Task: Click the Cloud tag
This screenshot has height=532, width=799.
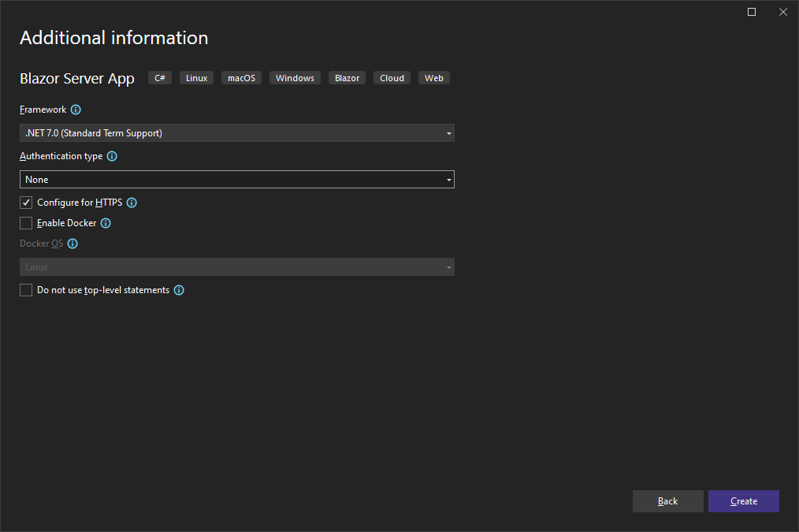Action: pos(392,78)
